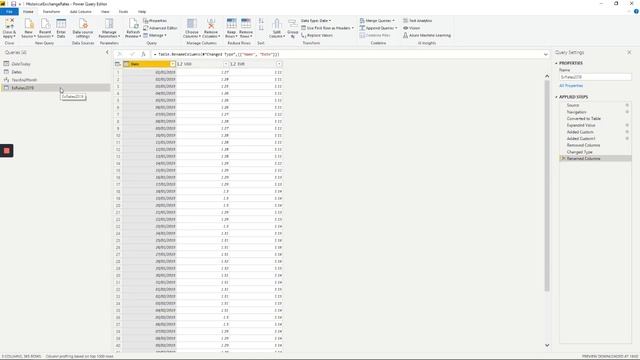Click the Enter Data icon

pyautogui.click(x=61, y=24)
